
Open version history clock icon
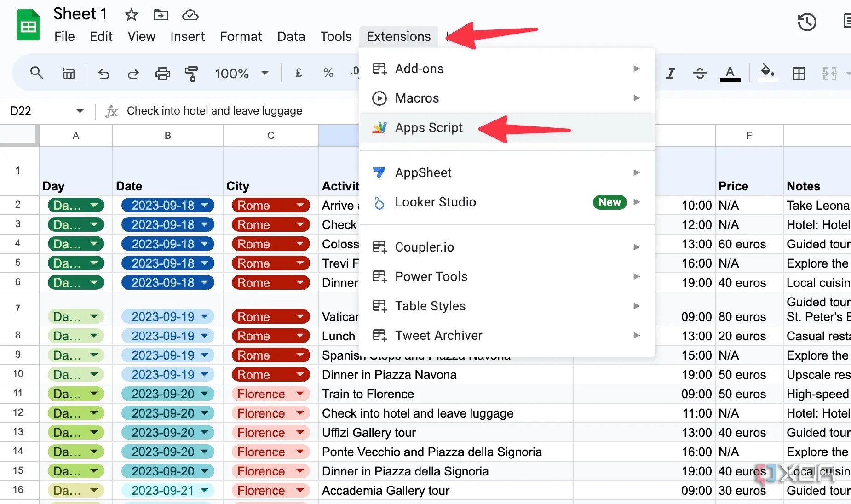(807, 22)
